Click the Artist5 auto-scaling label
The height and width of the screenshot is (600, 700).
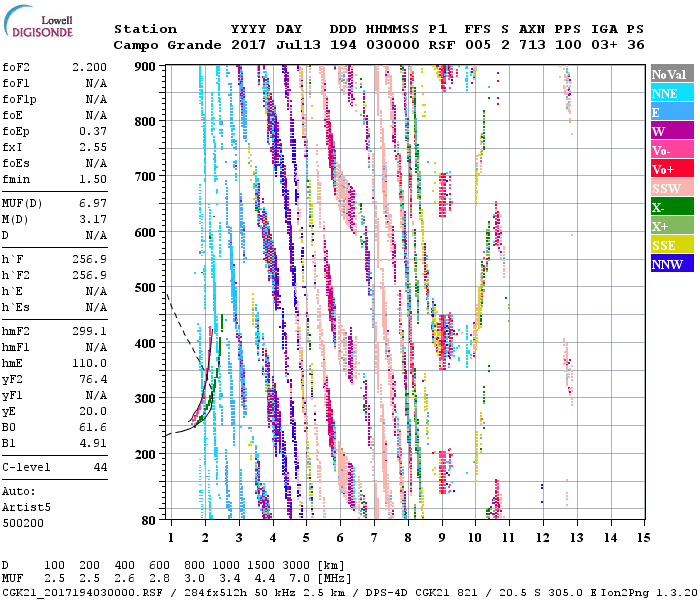26,508
